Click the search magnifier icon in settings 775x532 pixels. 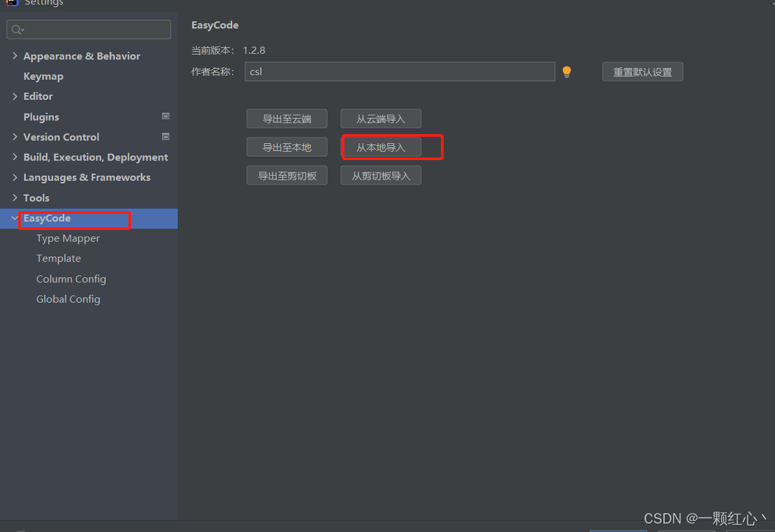tap(17, 30)
